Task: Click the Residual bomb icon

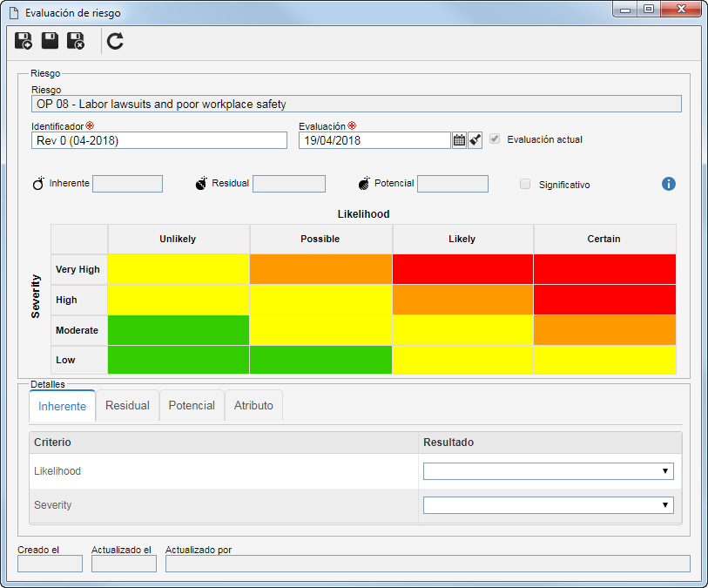Action: click(x=201, y=183)
